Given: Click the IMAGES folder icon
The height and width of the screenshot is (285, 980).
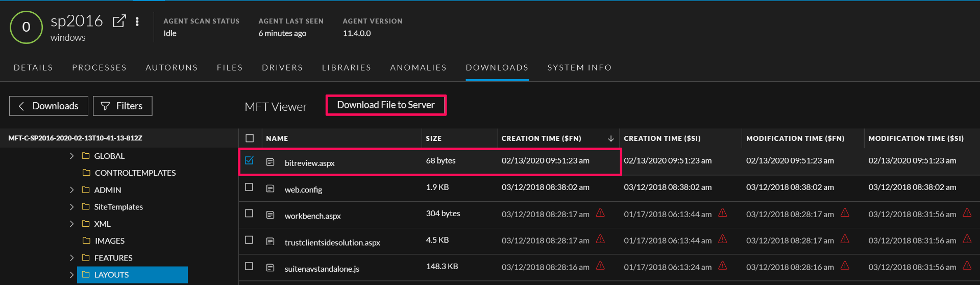Looking at the screenshot, I should (x=86, y=241).
